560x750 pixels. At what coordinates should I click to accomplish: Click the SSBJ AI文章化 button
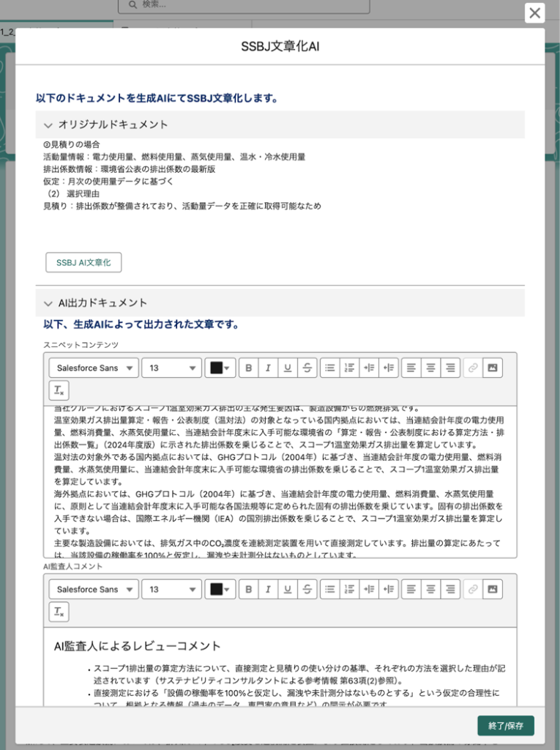click(x=83, y=263)
